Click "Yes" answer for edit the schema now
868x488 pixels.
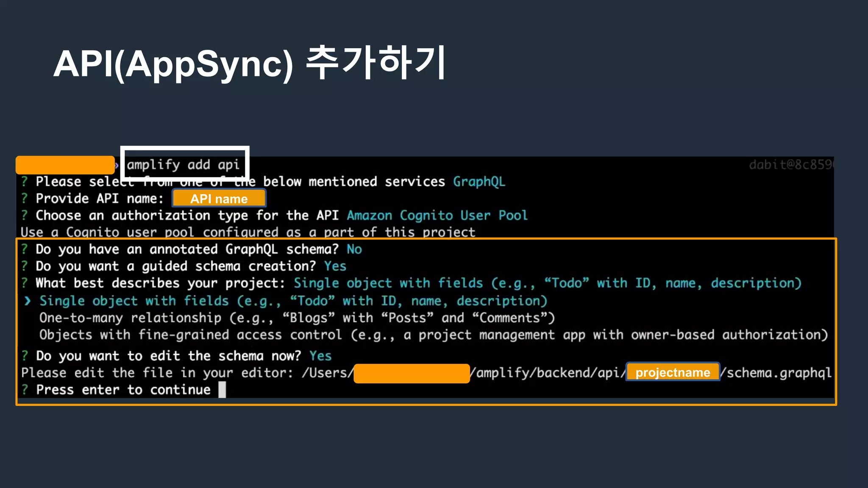[x=320, y=356]
